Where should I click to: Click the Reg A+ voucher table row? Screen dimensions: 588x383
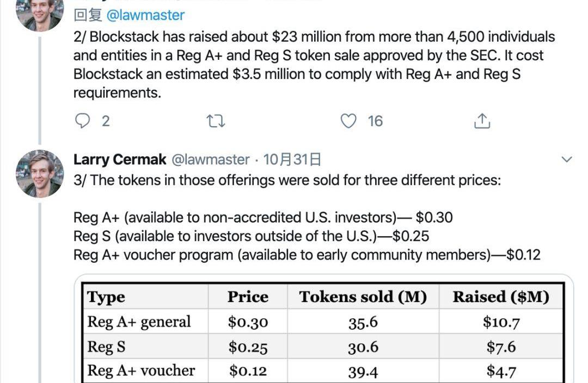(323, 370)
